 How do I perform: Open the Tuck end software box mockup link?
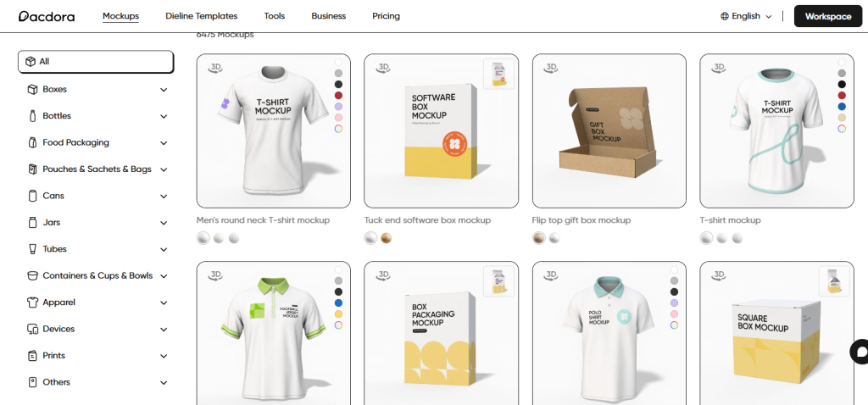[427, 220]
